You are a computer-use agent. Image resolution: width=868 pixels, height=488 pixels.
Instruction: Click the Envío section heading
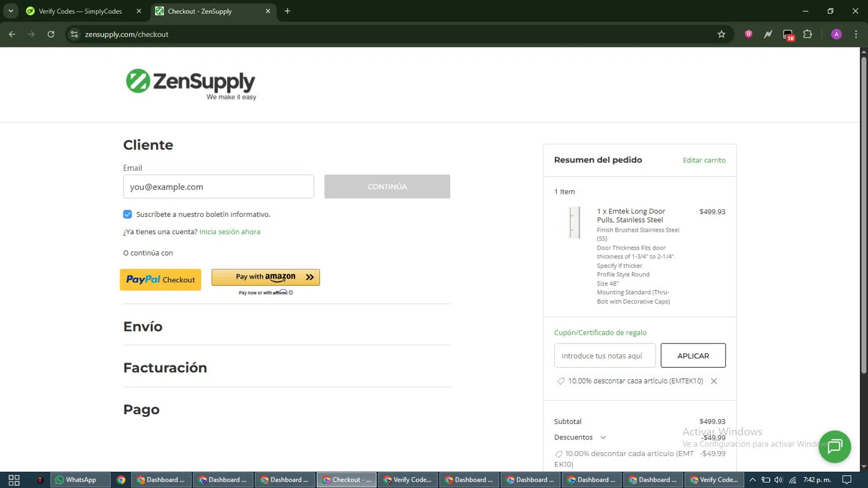[x=143, y=327]
